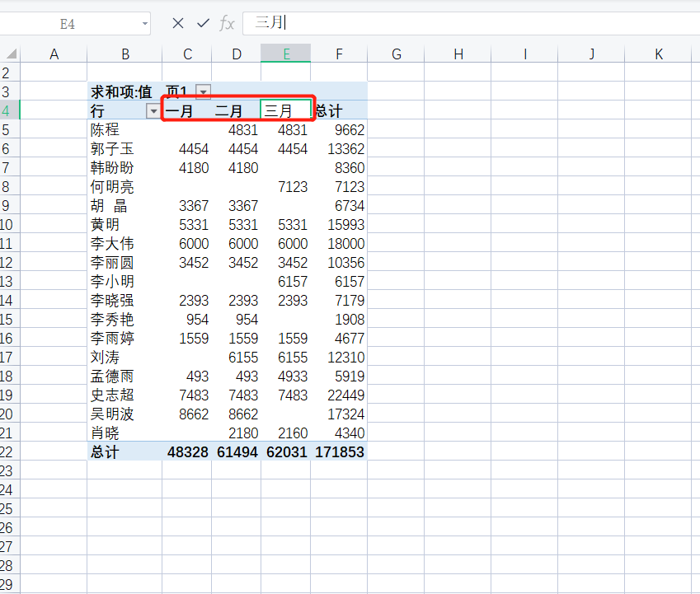Click the select-all corner triangle

pyautogui.click(x=11, y=54)
